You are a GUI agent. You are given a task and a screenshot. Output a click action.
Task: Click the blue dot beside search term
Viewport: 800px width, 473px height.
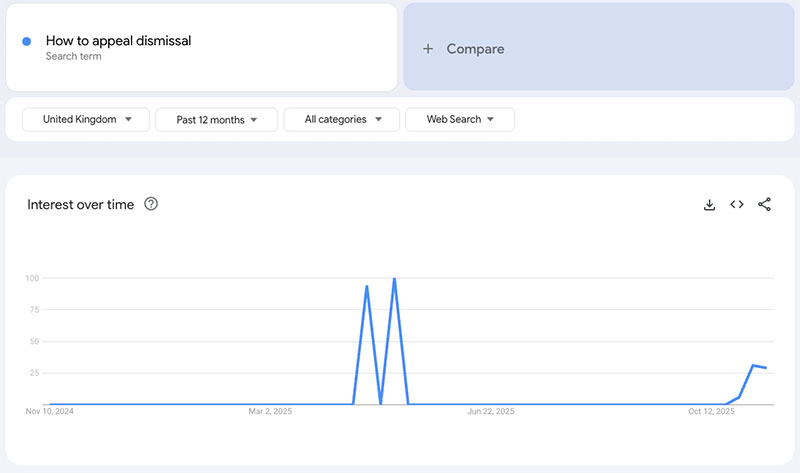pyautogui.click(x=27, y=42)
